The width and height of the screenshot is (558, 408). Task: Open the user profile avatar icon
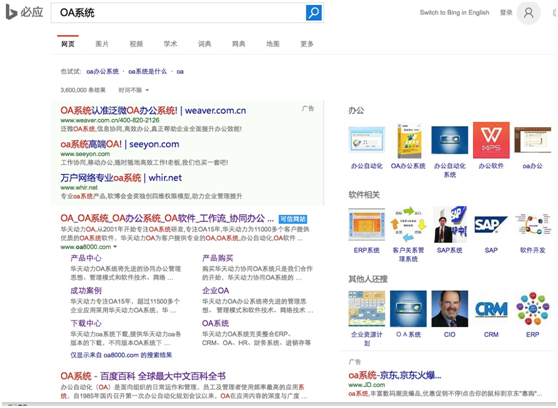pyautogui.click(x=528, y=13)
